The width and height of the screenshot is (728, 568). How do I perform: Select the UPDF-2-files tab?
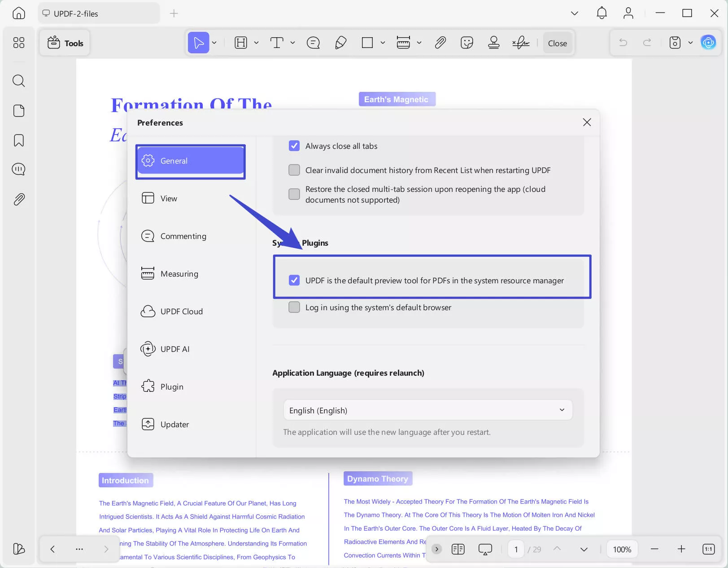point(99,13)
